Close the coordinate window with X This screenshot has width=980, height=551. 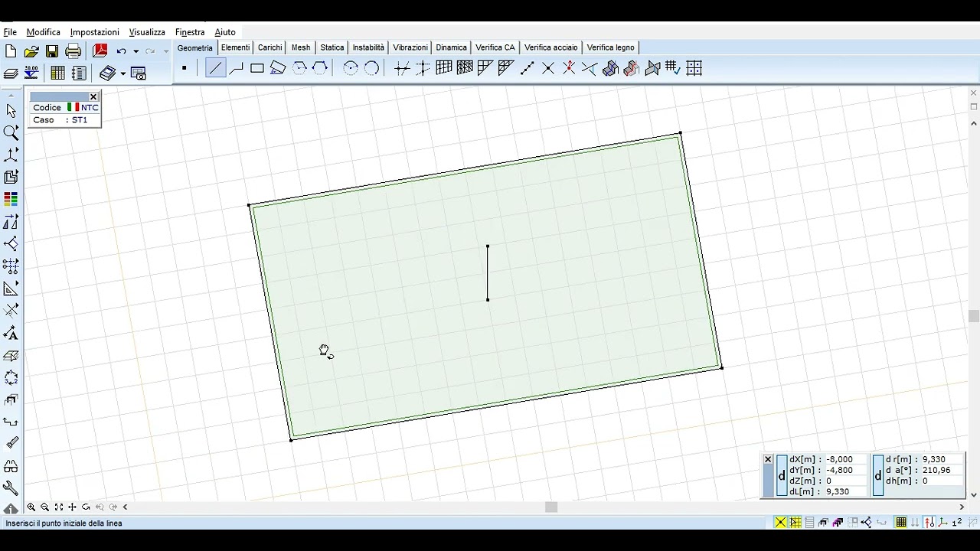[x=768, y=459]
